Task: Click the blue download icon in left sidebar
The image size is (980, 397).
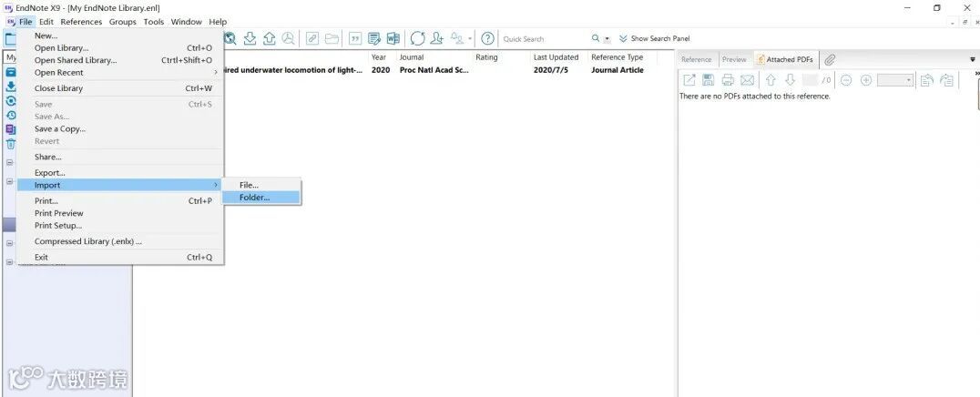Action: [11, 87]
